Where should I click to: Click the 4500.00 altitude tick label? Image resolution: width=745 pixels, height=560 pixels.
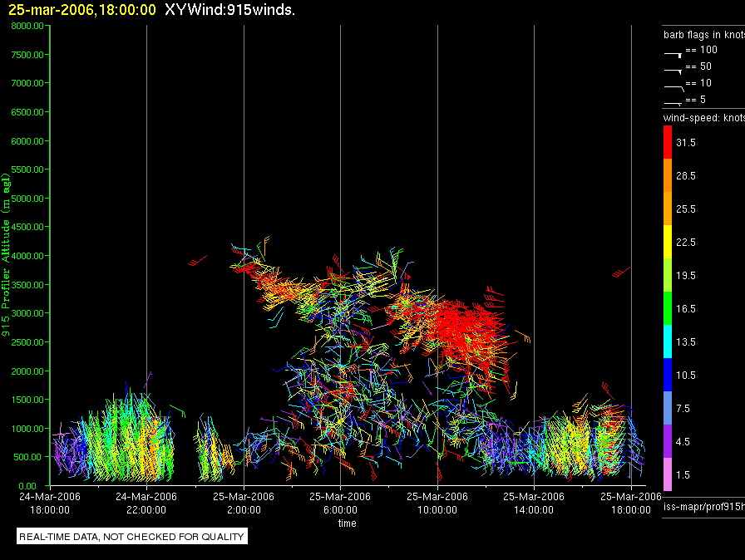pos(27,227)
